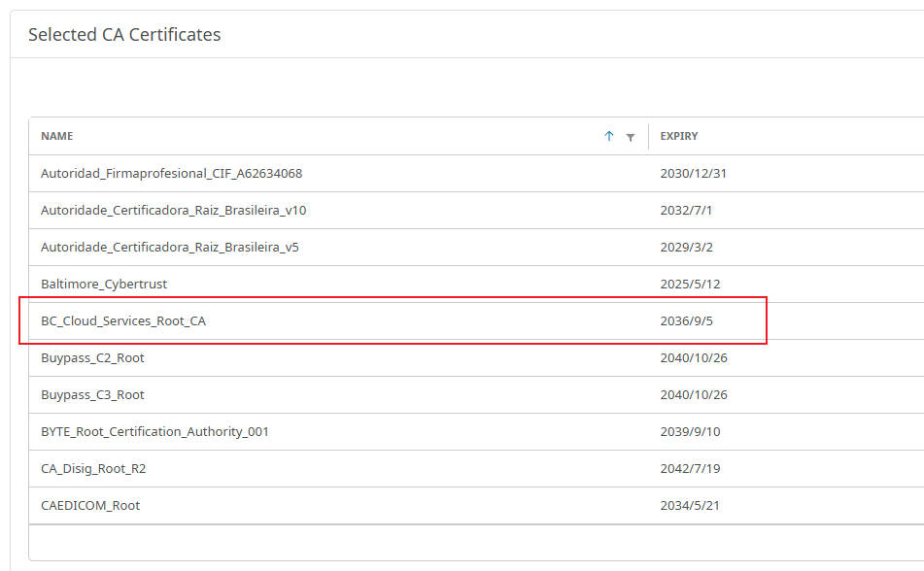Select the Autoridad_Firmaprofesional_CIF_A62634068 row
The width and height of the screenshot is (924, 571).
click(x=476, y=173)
